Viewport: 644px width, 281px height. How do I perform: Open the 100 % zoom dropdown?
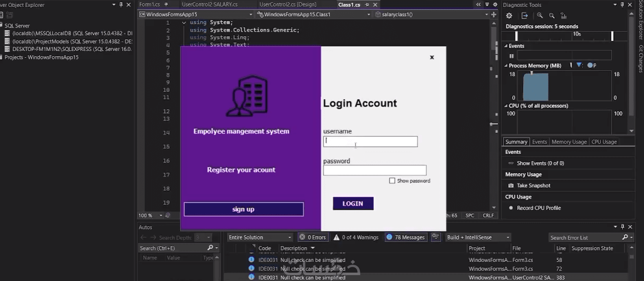[x=161, y=215]
